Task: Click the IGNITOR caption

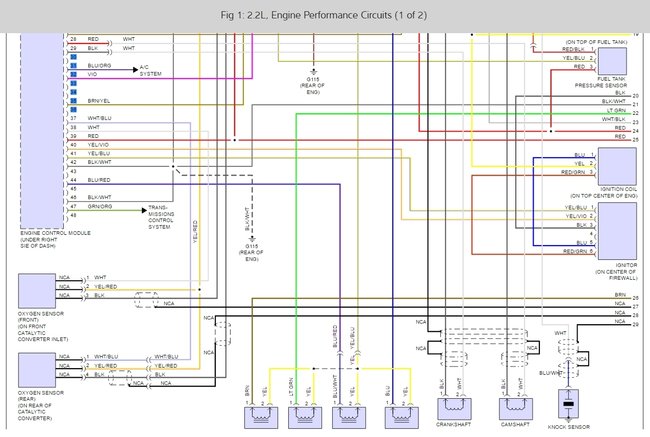Action: tap(626, 265)
